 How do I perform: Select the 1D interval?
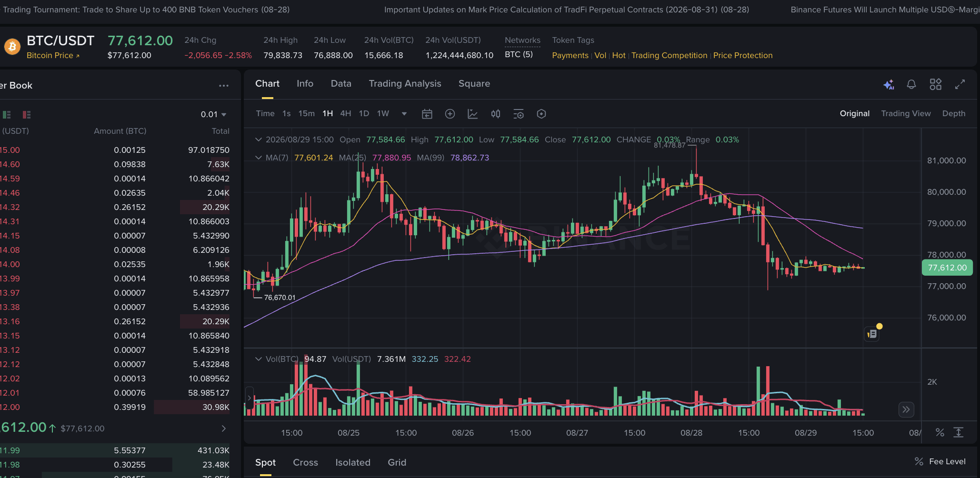pyautogui.click(x=364, y=113)
